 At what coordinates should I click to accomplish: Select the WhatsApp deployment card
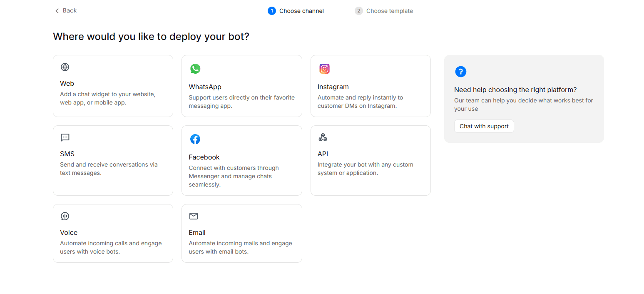[x=241, y=86]
